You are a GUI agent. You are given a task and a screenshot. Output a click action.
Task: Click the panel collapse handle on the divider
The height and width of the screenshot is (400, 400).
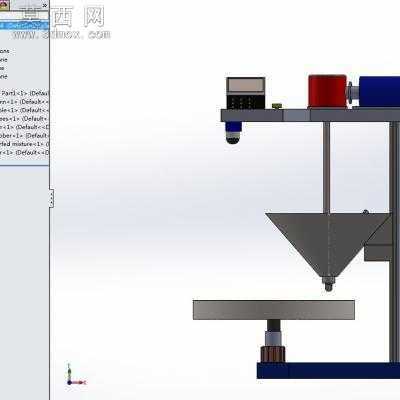point(51,199)
